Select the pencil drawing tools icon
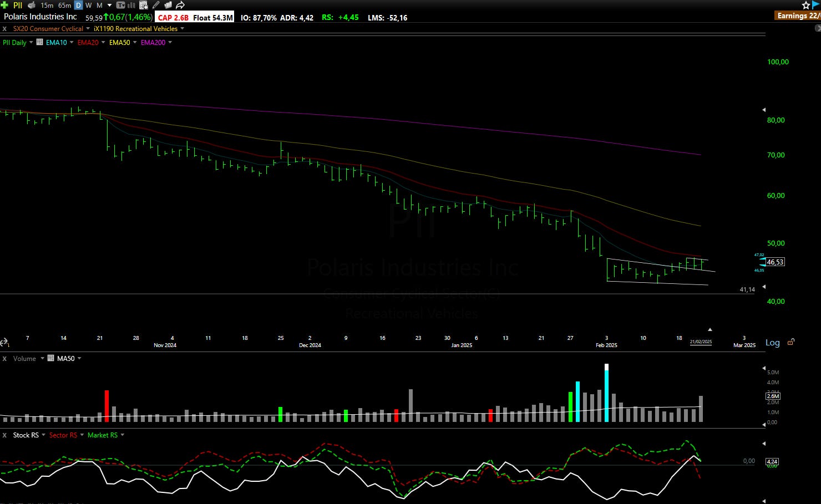 pyautogui.click(x=156, y=5)
